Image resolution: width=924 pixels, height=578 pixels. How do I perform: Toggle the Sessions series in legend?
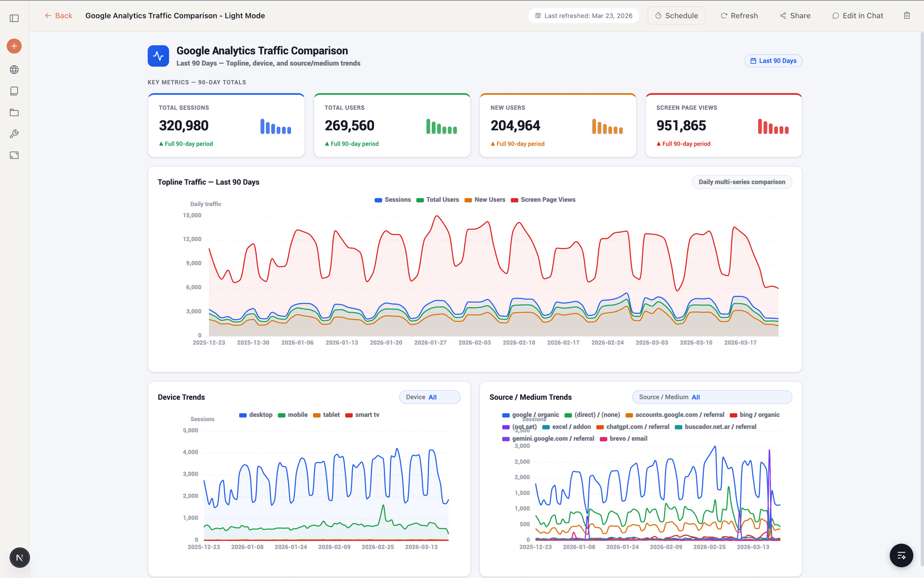click(392, 199)
